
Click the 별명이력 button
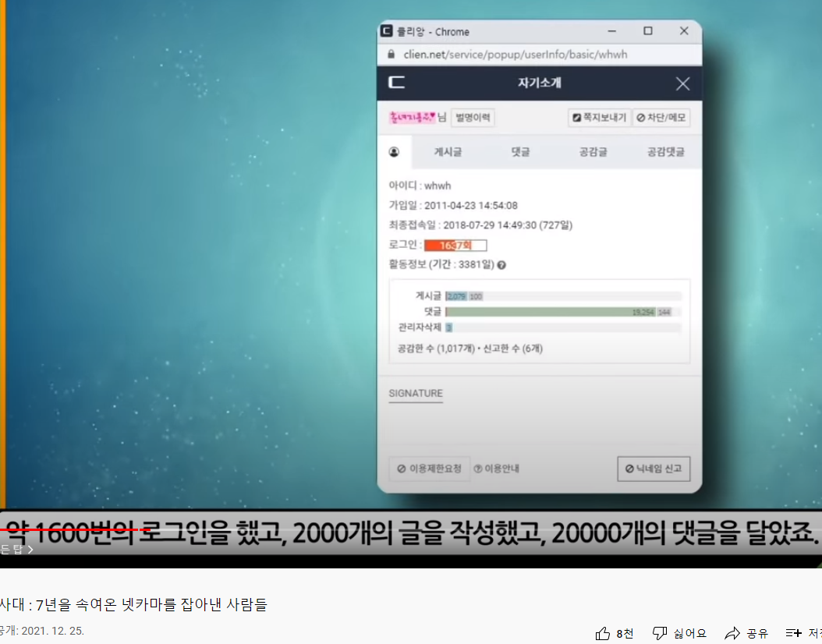pos(473,118)
